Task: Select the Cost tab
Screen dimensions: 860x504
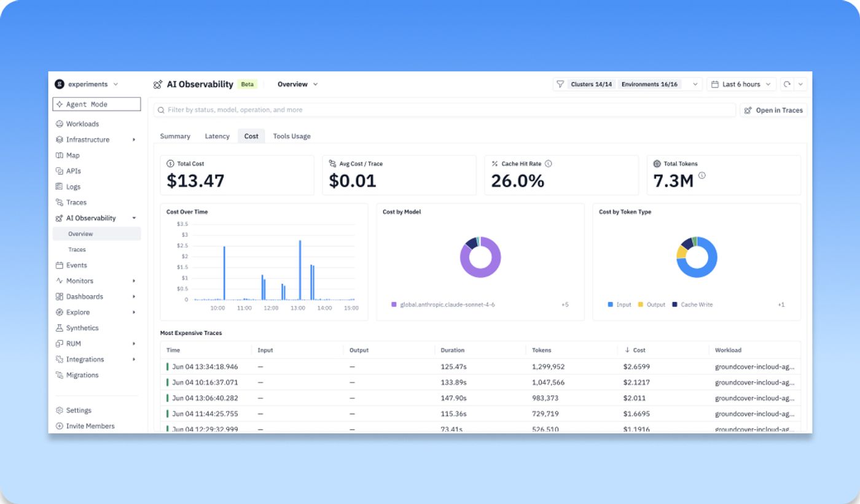Action: 251,136
